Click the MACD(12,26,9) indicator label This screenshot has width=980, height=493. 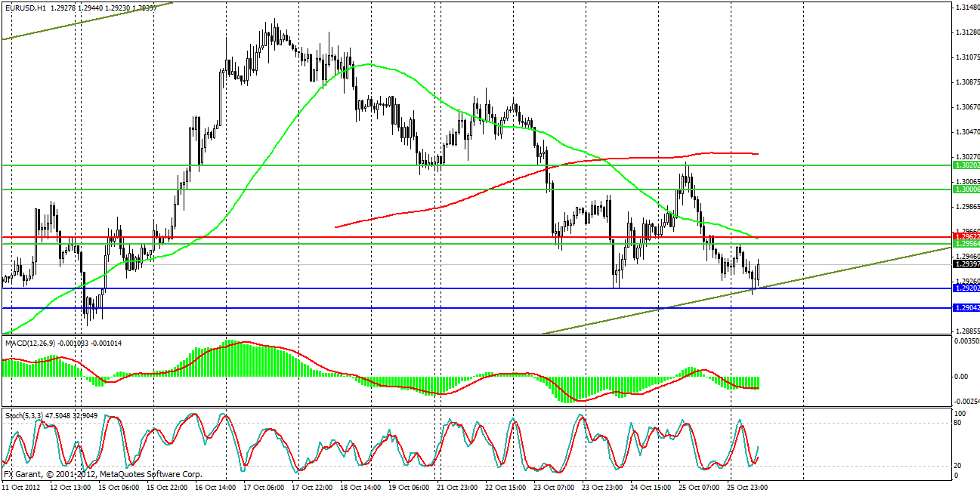coord(31,343)
